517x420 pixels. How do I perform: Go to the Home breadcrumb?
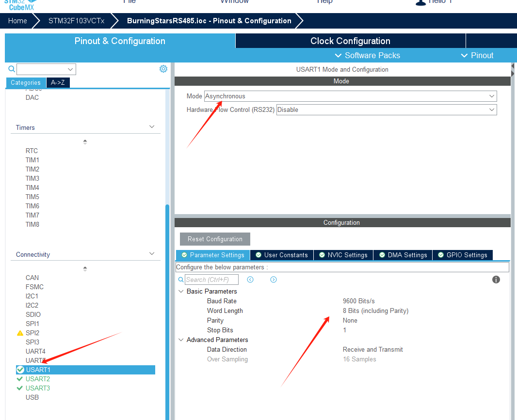click(x=17, y=21)
